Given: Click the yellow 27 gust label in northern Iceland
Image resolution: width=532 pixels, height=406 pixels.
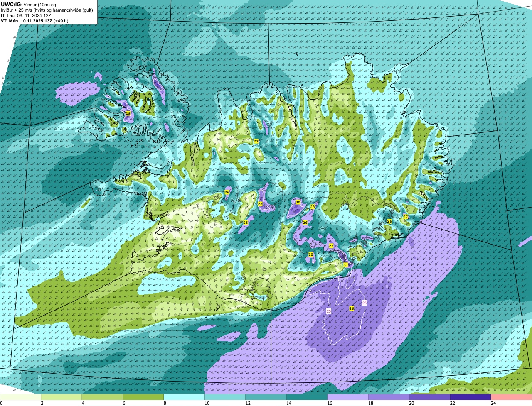Looking at the screenshot, I should click(256, 142).
